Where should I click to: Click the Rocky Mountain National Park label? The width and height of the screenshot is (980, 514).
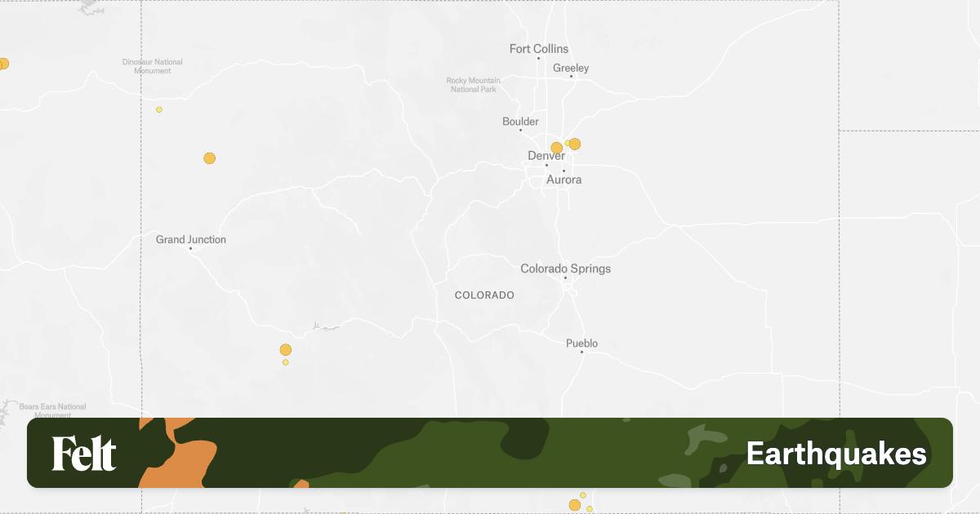click(x=474, y=85)
